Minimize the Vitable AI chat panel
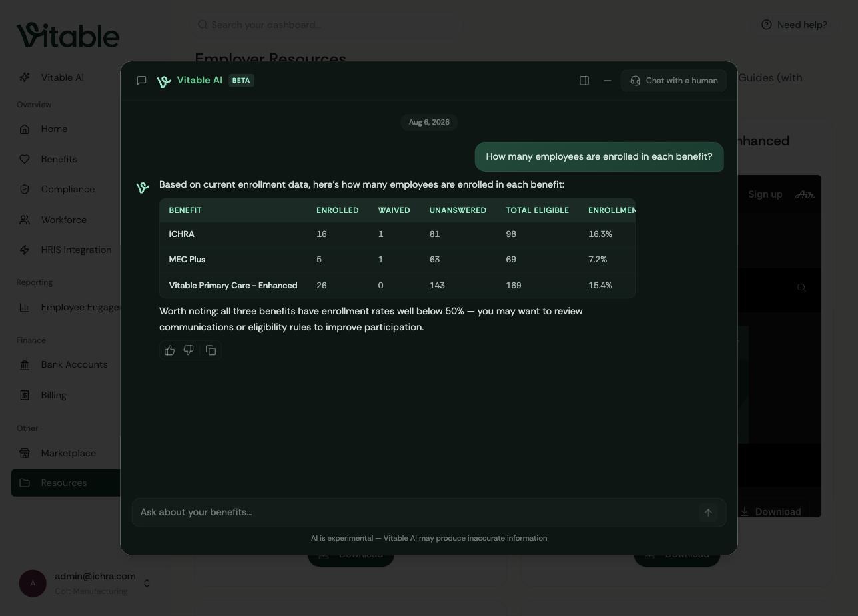Image resolution: width=858 pixels, height=616 pixels. [x=608, y=81]
